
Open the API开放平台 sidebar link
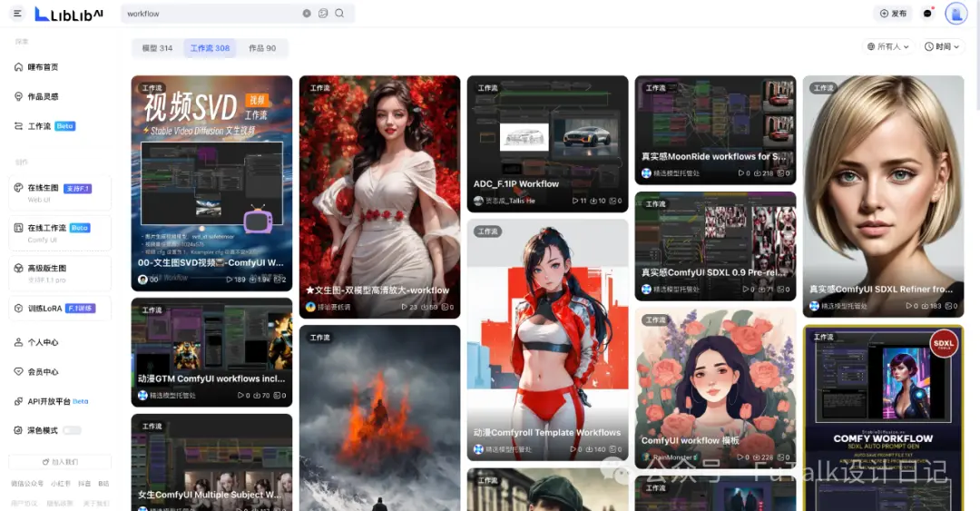click(60, 401)
